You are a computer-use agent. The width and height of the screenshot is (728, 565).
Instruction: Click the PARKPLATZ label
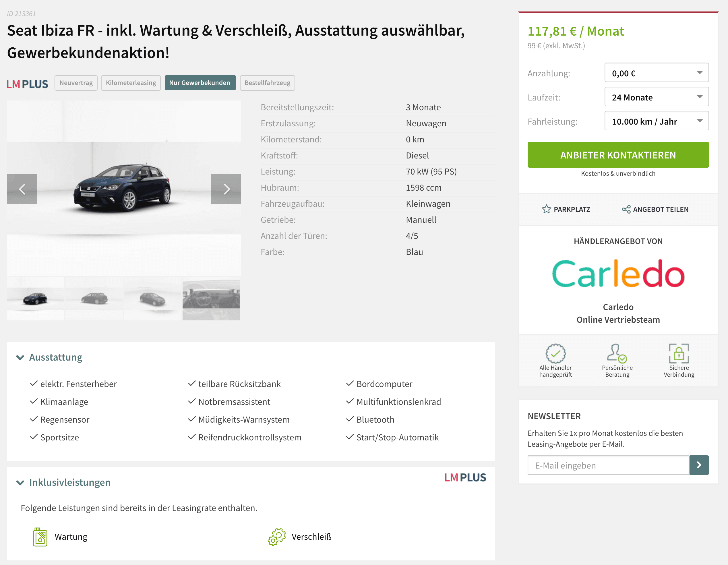[x=572, y=209]
